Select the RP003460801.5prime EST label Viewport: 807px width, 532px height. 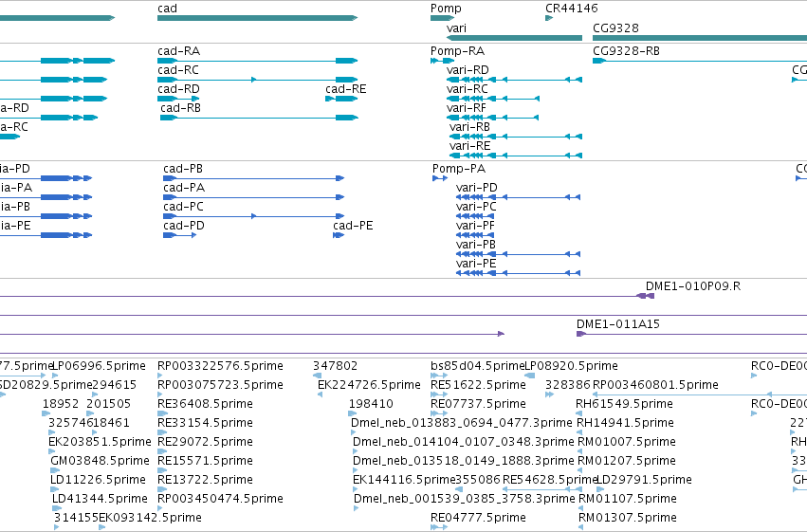655,385
